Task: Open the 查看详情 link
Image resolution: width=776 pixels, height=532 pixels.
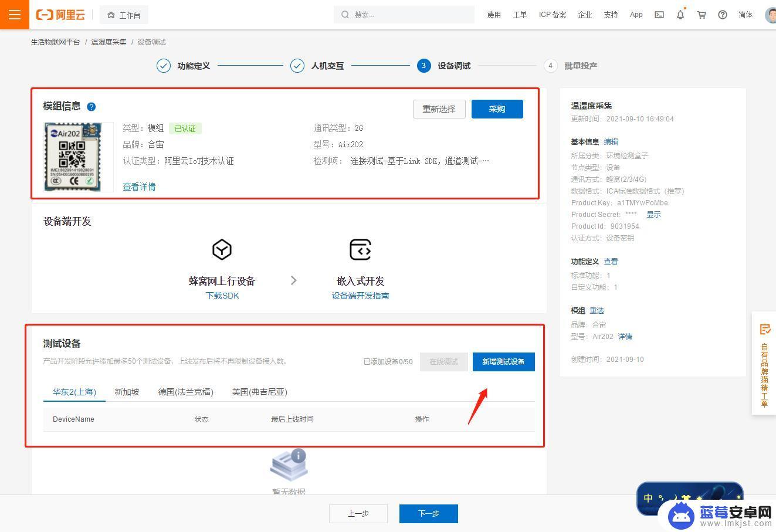Action: tap(139, 187)
